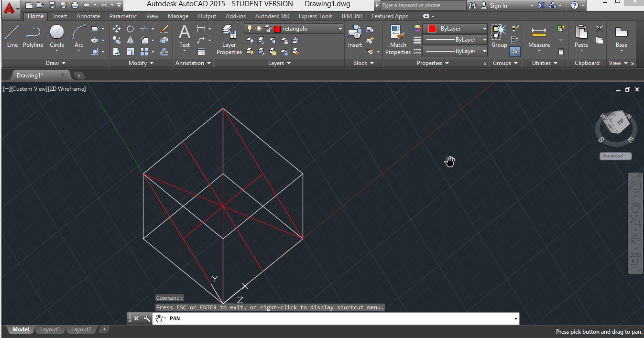This screenshot has height=338, width=644.
Task: Open the Layer Properties manager
Action: click(x=229, y=40)
